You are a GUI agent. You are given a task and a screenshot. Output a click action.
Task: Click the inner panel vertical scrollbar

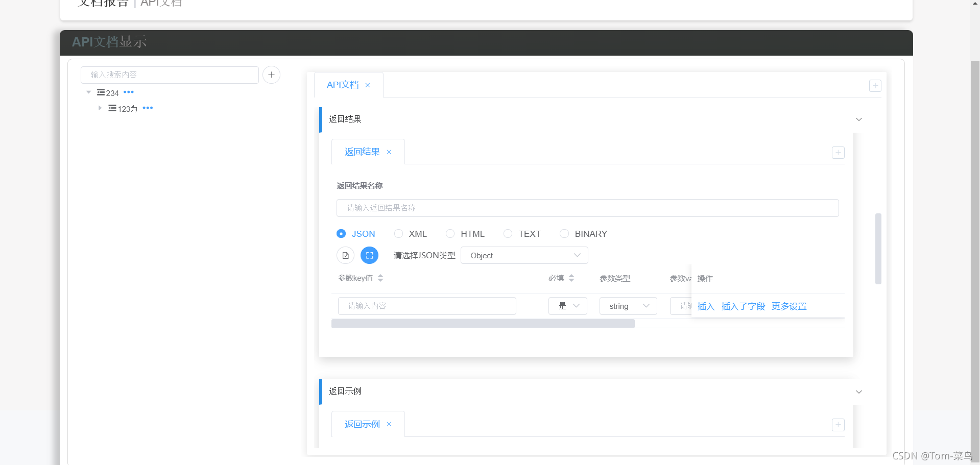878,249
